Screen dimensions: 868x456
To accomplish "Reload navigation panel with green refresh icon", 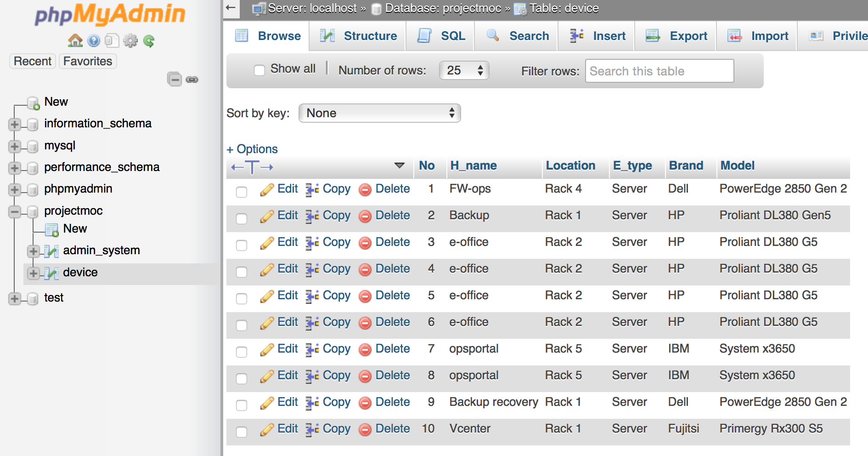I will (x=149, y=41).
